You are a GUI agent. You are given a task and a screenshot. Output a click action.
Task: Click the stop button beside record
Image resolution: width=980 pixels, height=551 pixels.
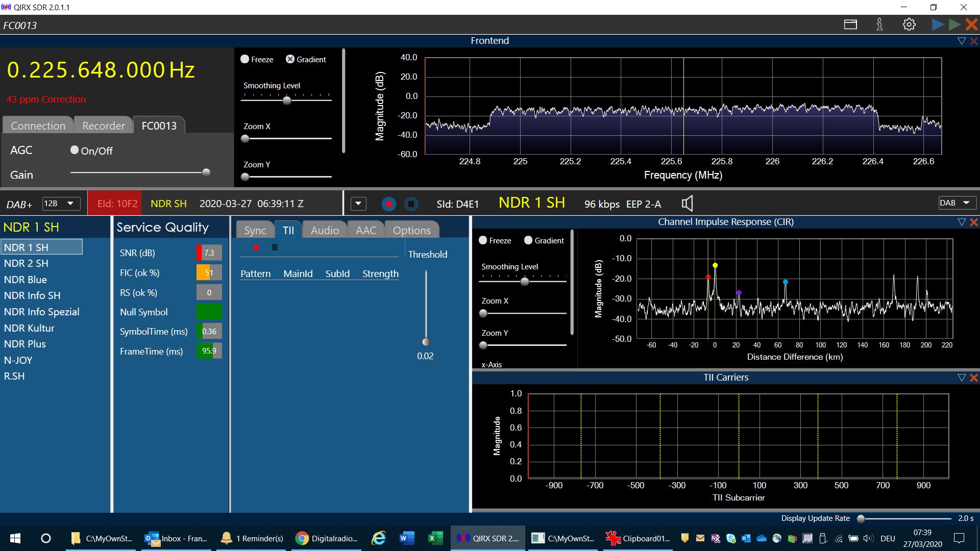411,204
